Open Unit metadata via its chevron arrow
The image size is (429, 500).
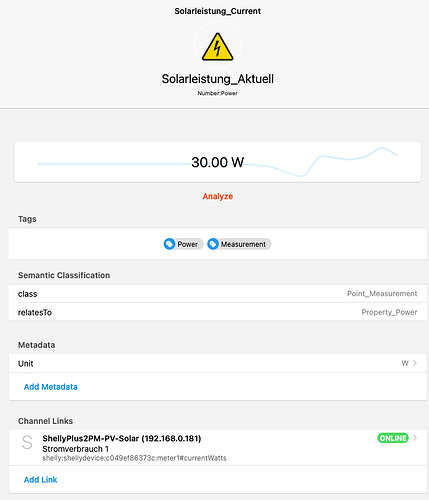click(415, 363)
